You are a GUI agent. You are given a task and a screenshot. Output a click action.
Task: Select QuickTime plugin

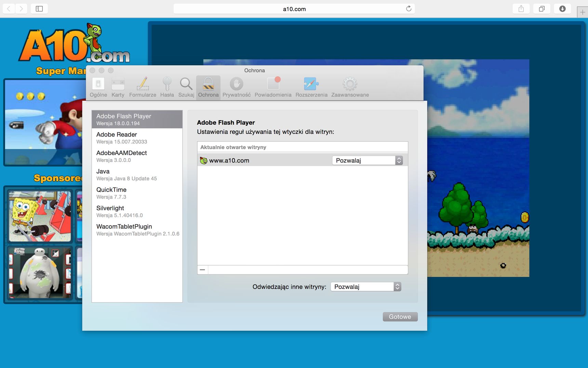[x=137, y=193]
